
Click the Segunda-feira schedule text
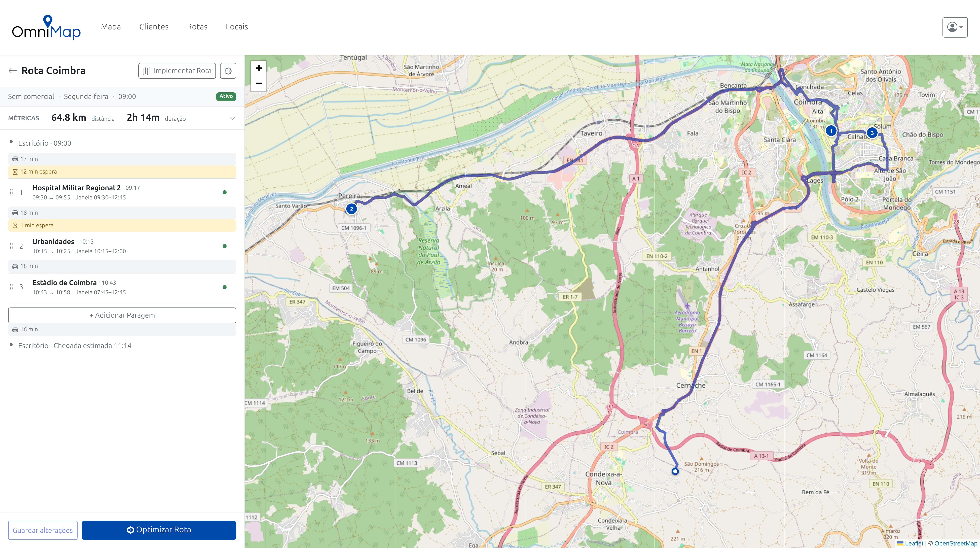coord(86,96)
